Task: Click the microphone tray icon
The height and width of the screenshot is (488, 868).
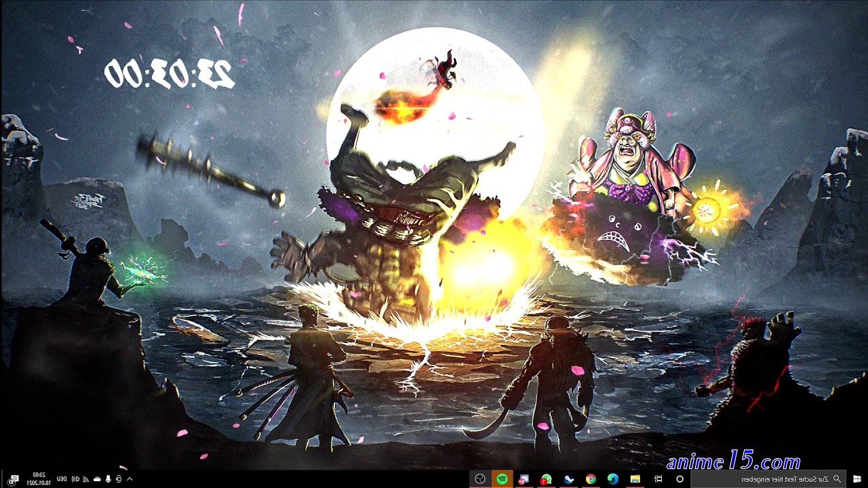Action: click(x=108, y=479)
